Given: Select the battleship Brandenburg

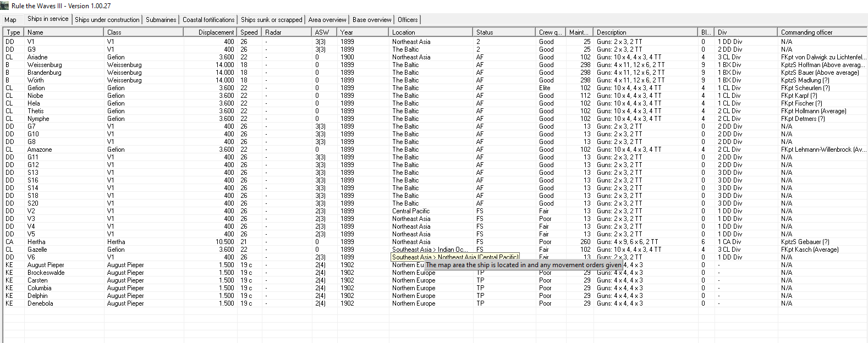Looking at the screenshot, I should 45,73.
